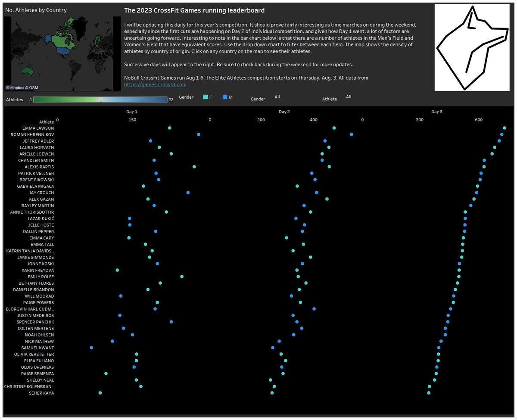Select athlete name DALLIN PEPPER

click(39, 231)
